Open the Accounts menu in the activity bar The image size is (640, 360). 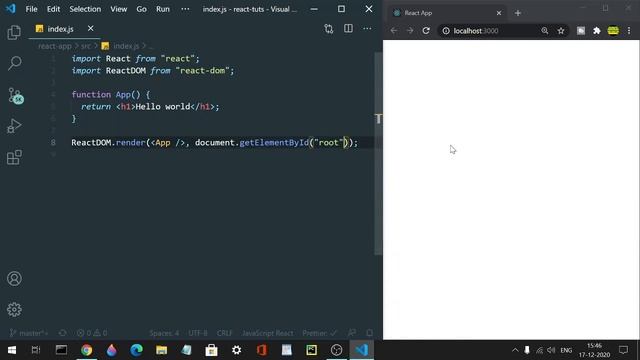pos(14,279)
